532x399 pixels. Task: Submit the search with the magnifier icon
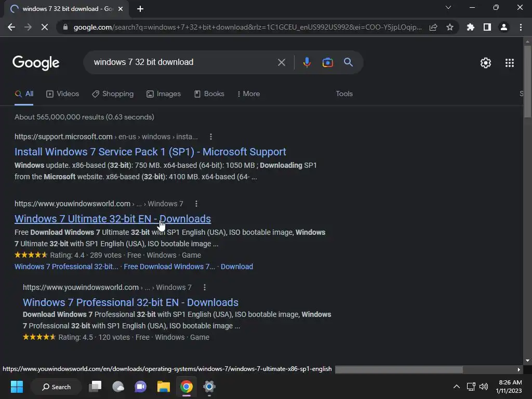point(349,62)
